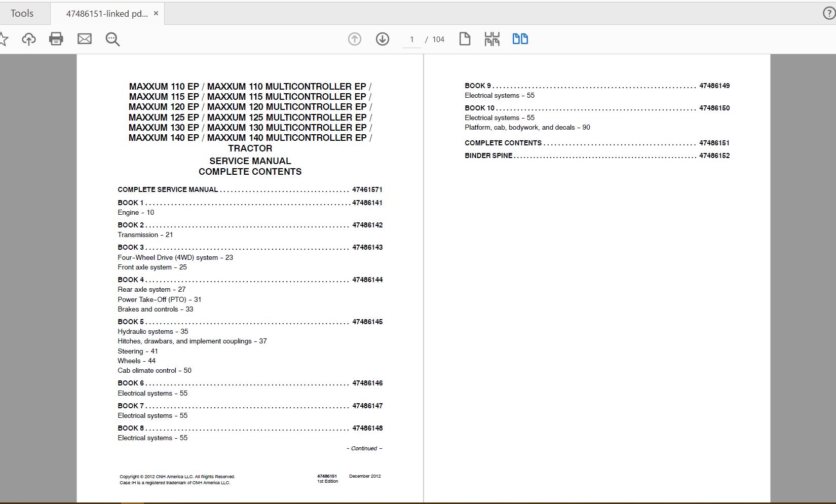Viewport: 836px width, 504px height.
Task: Send file by email icon
Action: click(85, 39)
